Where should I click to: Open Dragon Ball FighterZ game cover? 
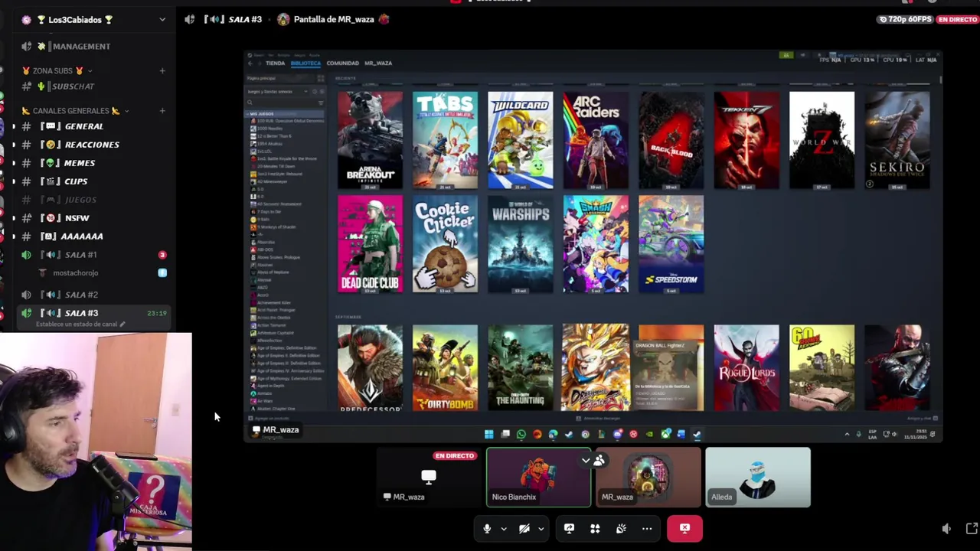tap(596, 368)
